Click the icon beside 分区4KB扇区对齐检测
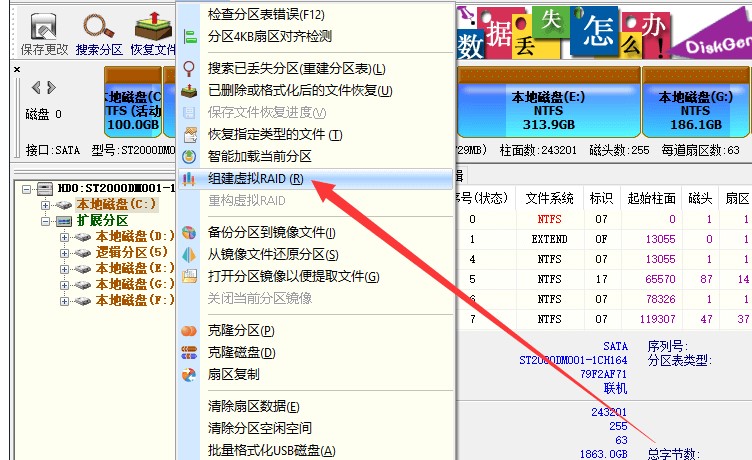 (190, 36)
